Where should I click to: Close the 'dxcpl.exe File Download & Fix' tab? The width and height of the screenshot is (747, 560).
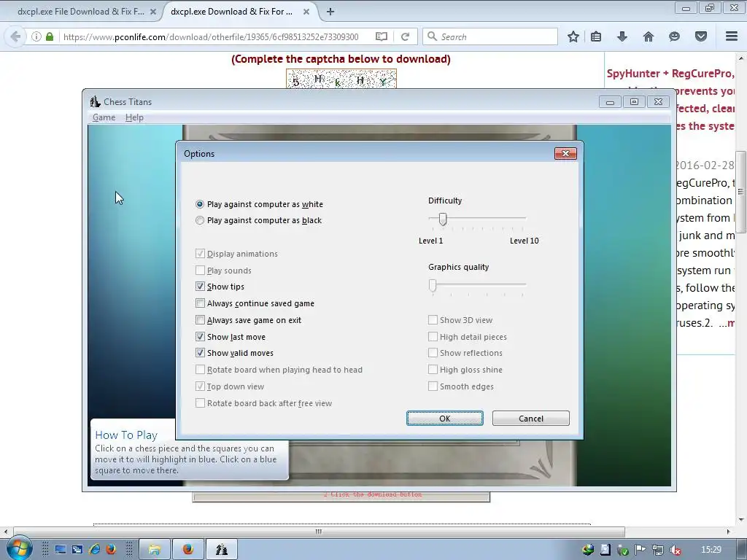(153, 12)
